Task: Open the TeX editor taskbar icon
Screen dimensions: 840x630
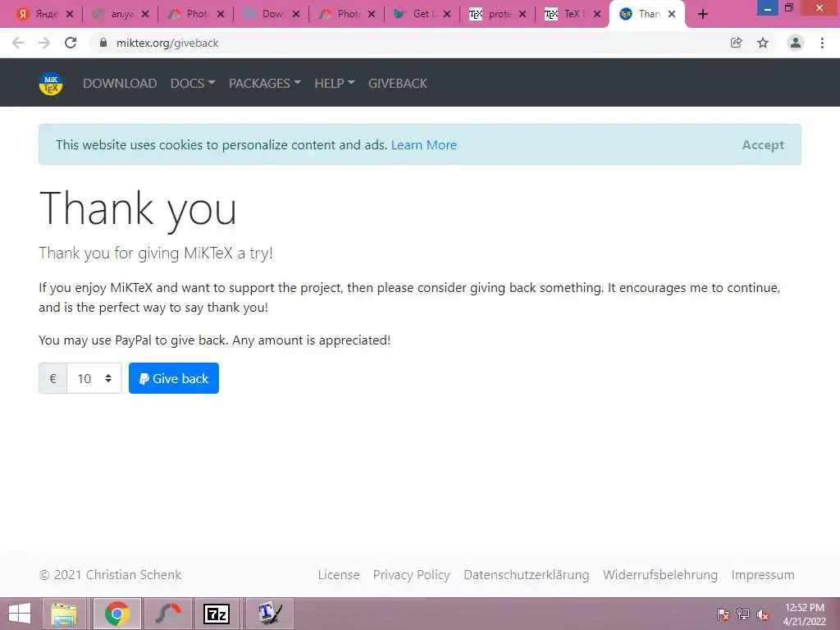Action: coord(269,614)
